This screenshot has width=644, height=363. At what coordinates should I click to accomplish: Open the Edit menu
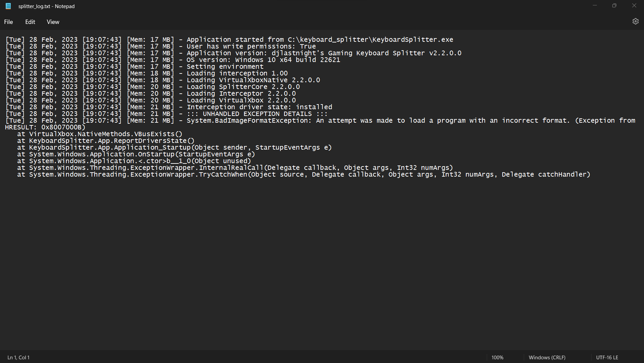(30, 22)
